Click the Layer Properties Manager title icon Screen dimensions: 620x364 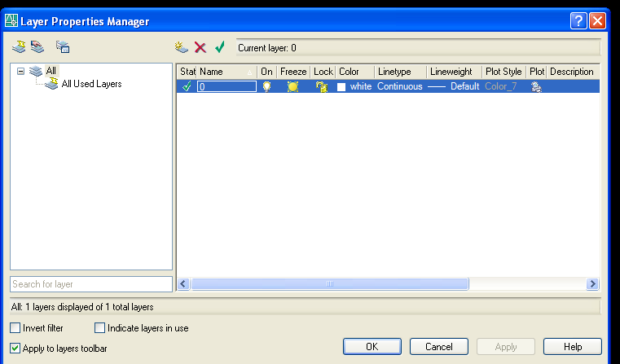[11, 20]
